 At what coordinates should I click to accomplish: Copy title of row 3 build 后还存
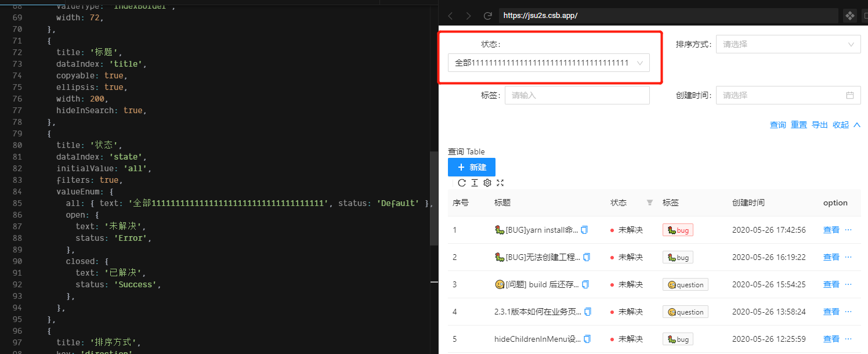pyautogui.click(x=585, y=284)
